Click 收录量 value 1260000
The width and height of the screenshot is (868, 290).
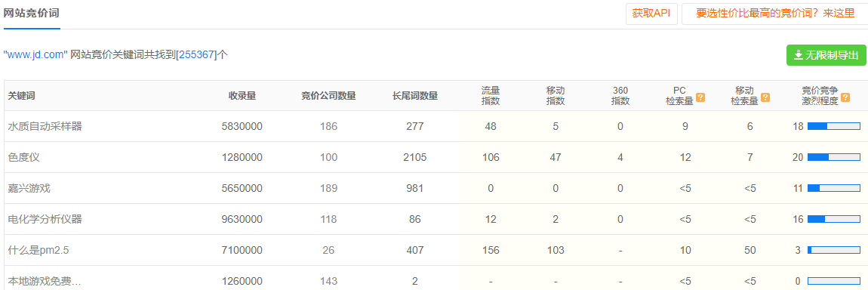[242, 281]
